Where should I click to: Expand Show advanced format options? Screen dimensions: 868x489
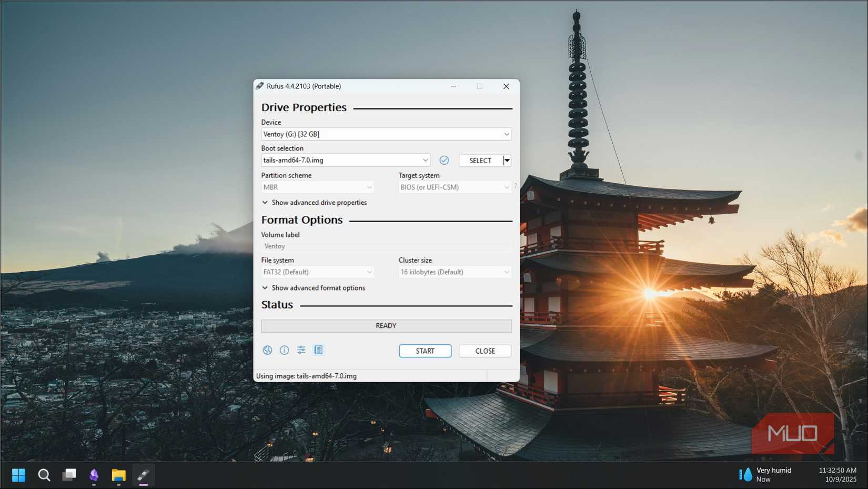tap(314, 287)
